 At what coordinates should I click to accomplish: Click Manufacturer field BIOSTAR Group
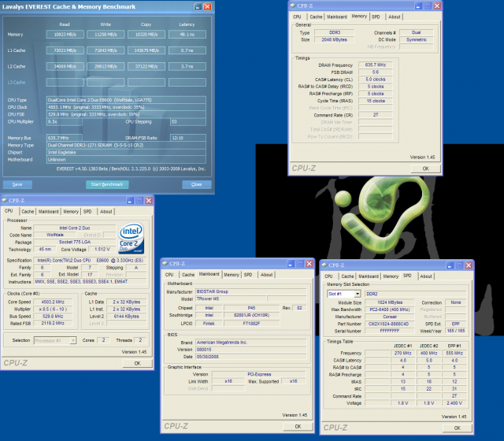[250, 291]
